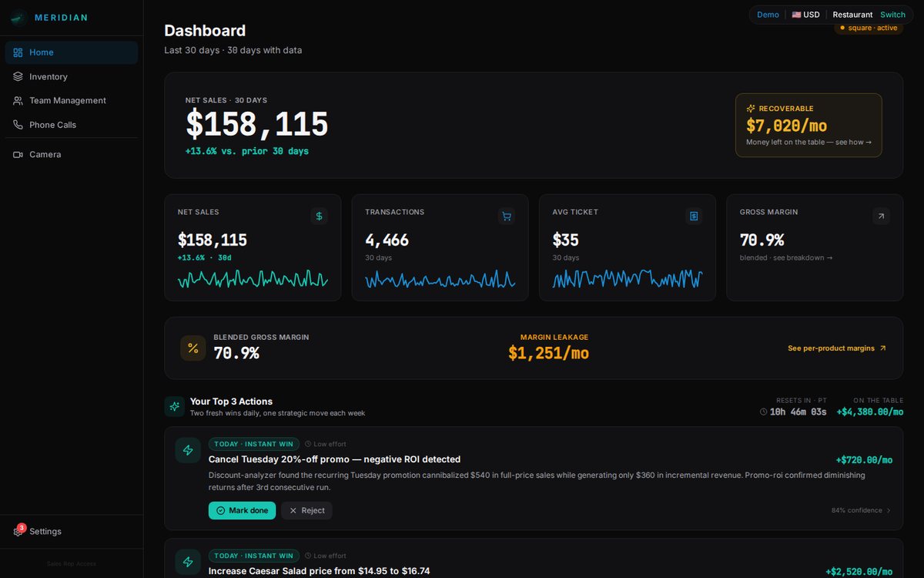Click the +$2,520.00/mo value
The width and height of the screenshot is (924, 578).
pyautogui.click(x=859, y=572)
